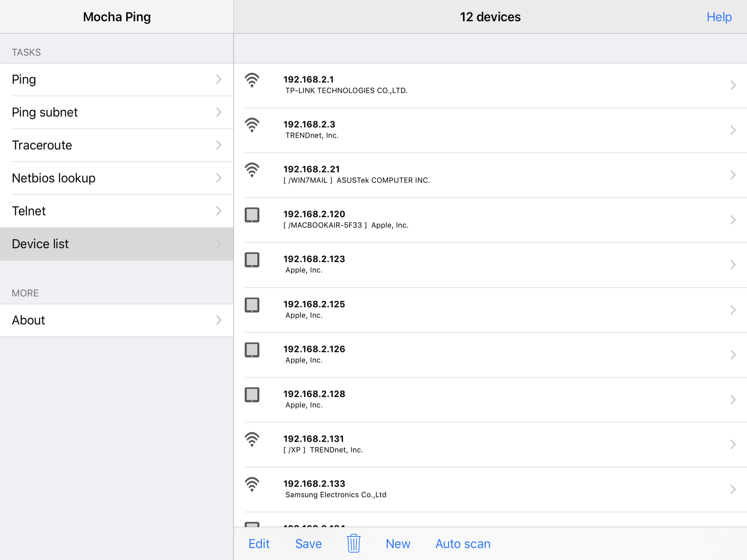Click the Wi-Fi icon for XP TRENDnet 192.168.2.131
This screenshot has height=560, width=747.
252,439
